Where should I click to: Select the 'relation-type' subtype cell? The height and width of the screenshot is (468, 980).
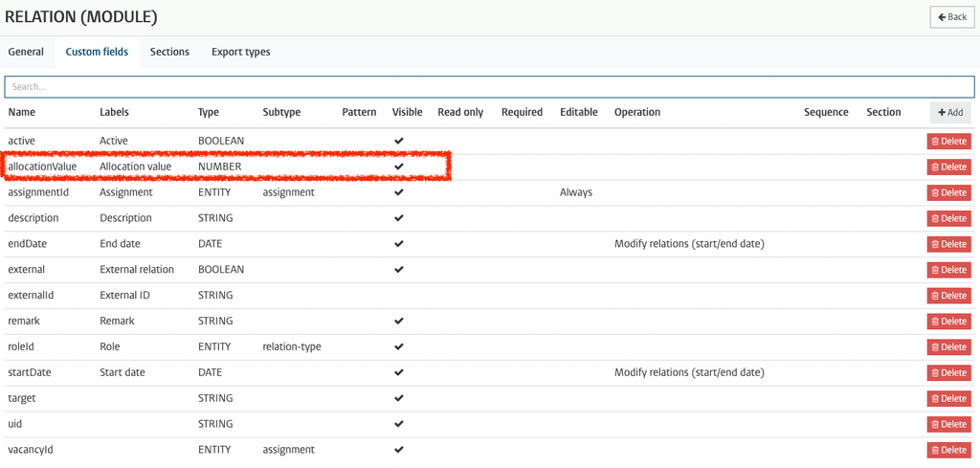coord(292,346)
